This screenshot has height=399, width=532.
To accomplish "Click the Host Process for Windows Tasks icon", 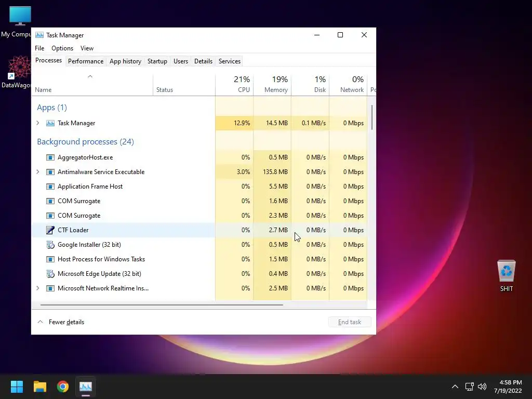I will coord(50,259).
